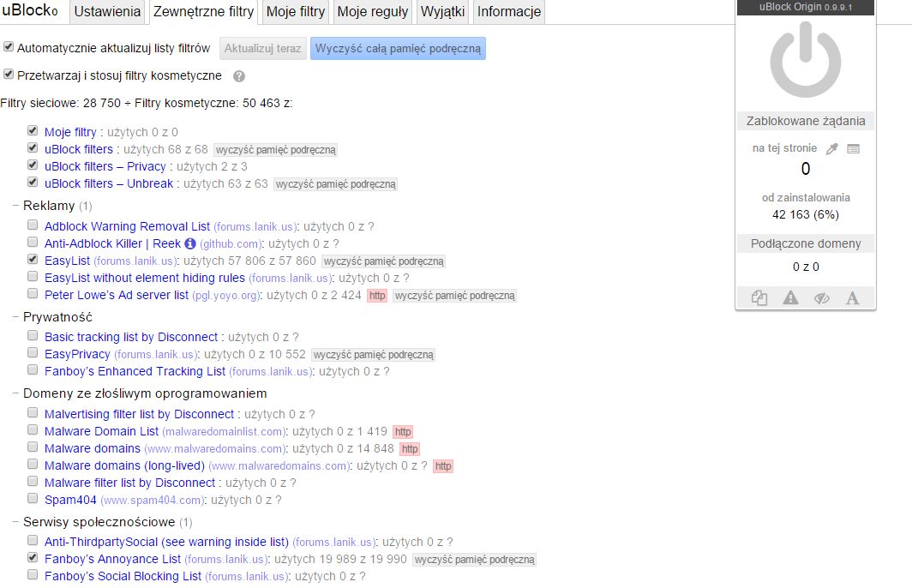Uncheck Fanboy's Annoyance List checkbox
Screen dimensions: 912x588
[x=33, y=557]
